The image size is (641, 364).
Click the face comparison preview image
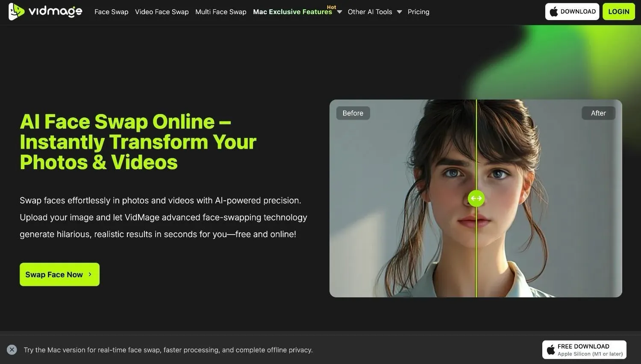click(476, 198)
